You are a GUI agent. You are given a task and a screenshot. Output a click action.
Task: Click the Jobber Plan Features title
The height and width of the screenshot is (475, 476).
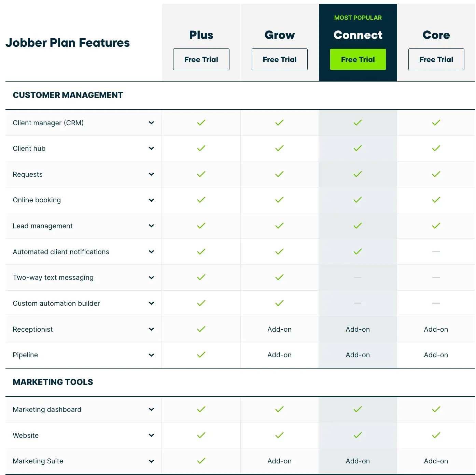coord(68,43)
